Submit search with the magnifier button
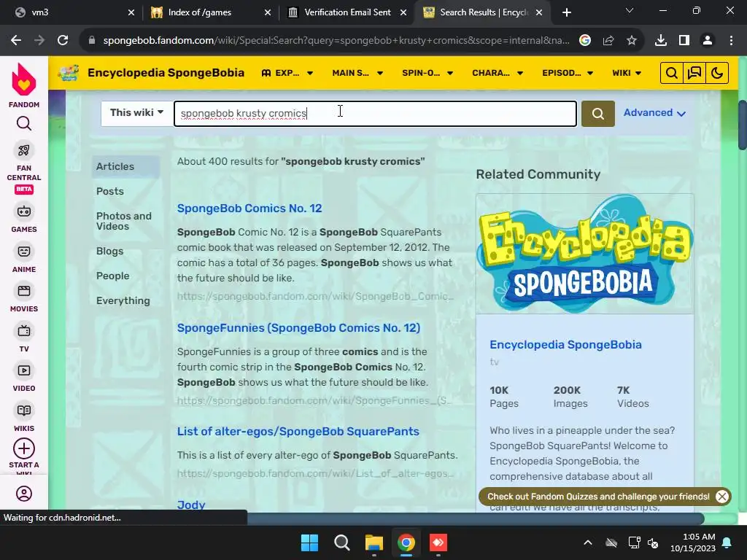 point(598,113)
